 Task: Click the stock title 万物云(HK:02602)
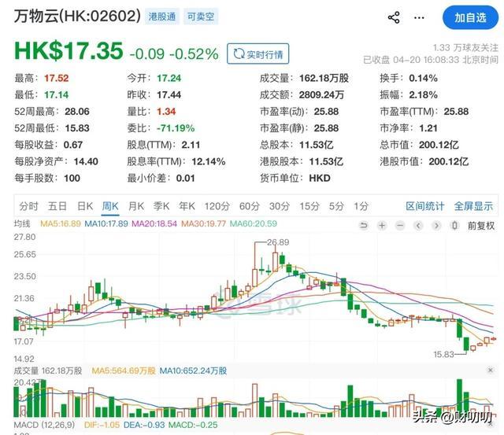(x=77, y=16)
